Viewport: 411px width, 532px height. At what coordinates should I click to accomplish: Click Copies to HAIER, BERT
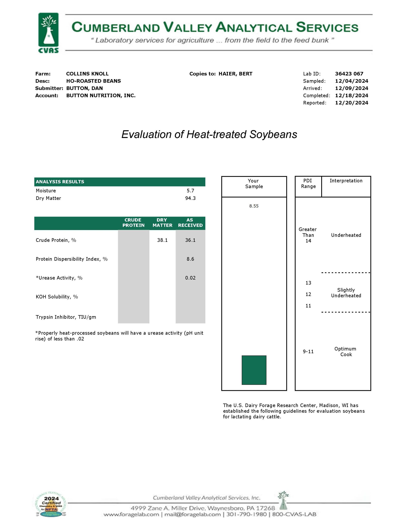click(221, 74)
